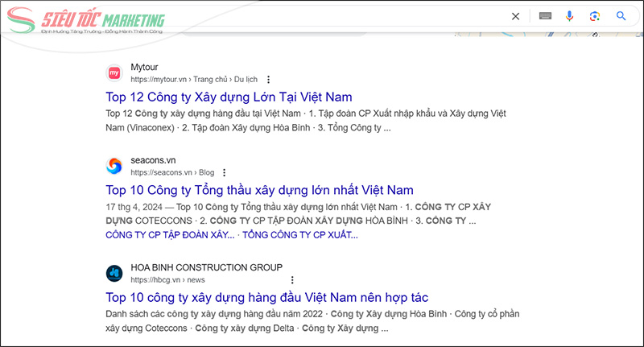The width and height of the screenshot is (644, 347).
Task: Click the mytour.vn breadcrumb URL
Action: click(194, 79)
